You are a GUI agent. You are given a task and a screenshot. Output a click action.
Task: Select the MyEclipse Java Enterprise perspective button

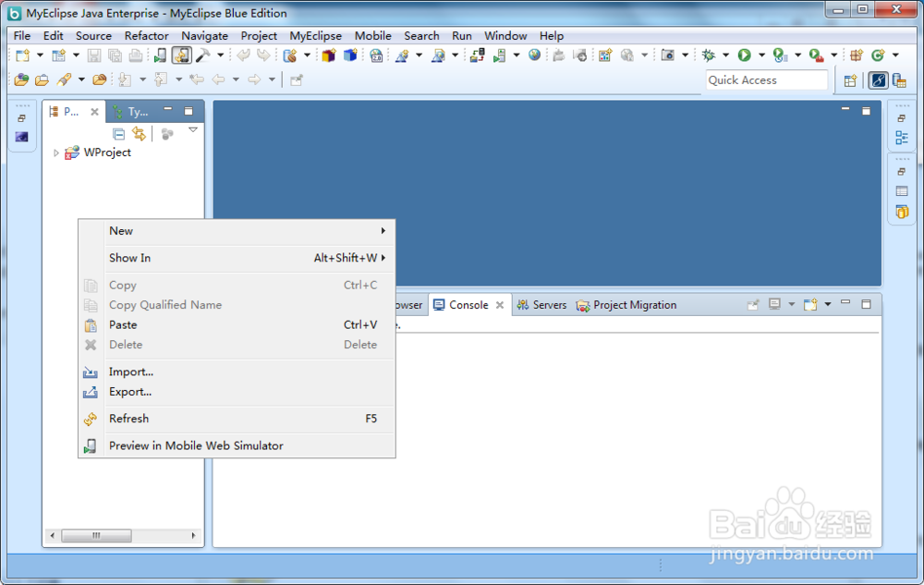[878, 80]
